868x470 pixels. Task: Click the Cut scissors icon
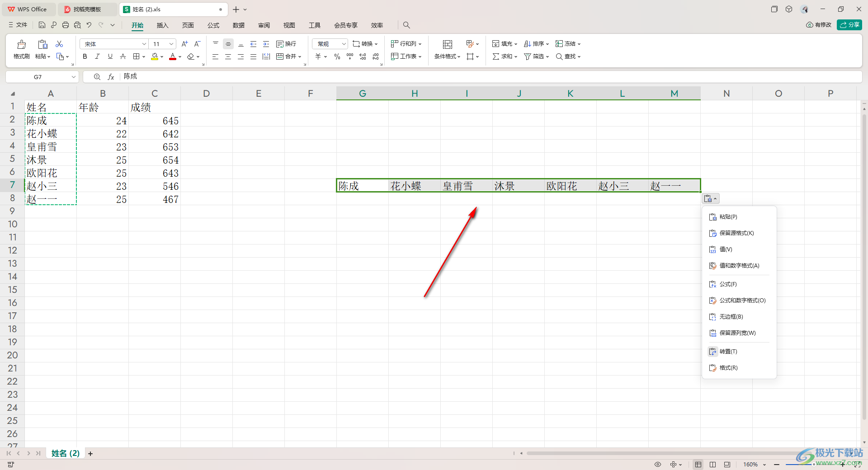59,44
